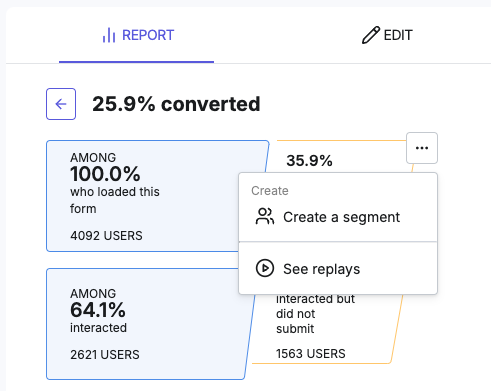Choose Create a segment menu entry
The height and width of the screenshot is (391, 491).
[338, 217]
